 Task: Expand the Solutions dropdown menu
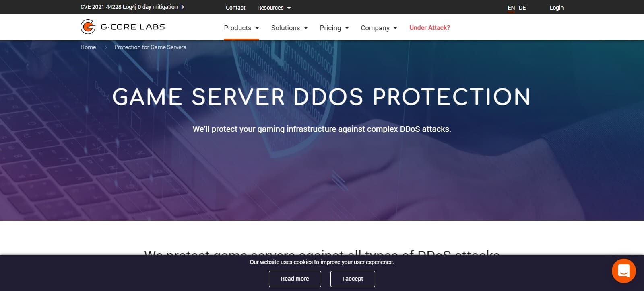tap(289, 28)
